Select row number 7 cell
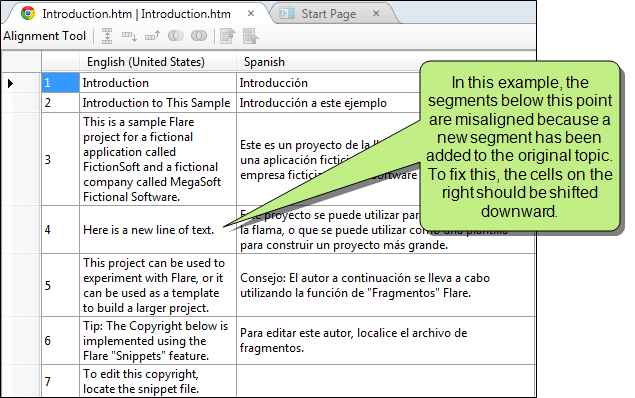Image resolution: width=635 pixels, height=398 pixels. tap(60, 381)
